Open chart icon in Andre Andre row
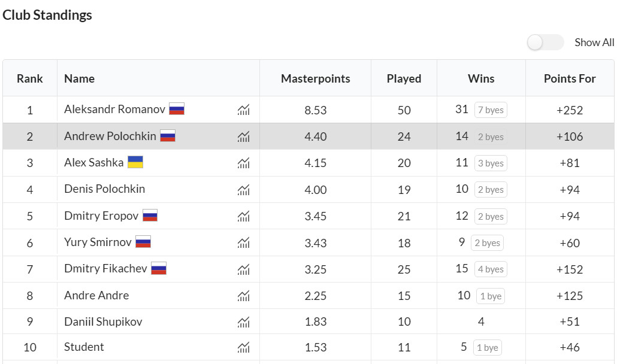The height and width of the screenshot is (364, 617). (x=243, y=296)
